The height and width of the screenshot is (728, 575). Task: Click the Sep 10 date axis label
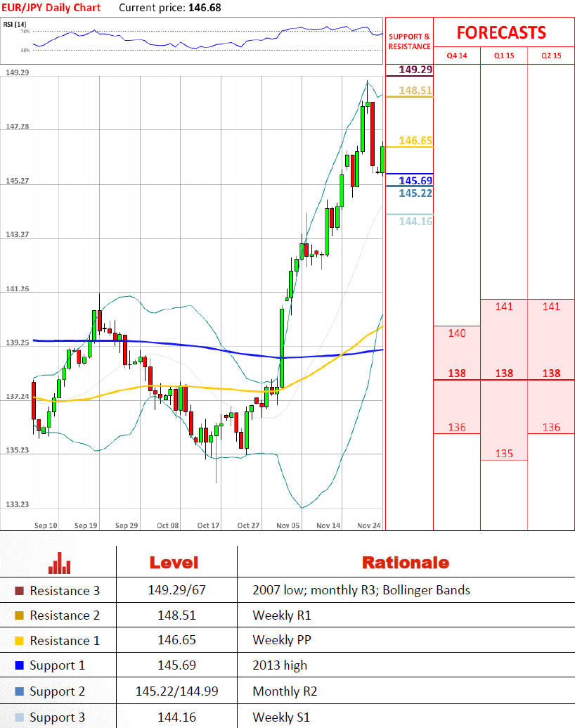point(46,525)
